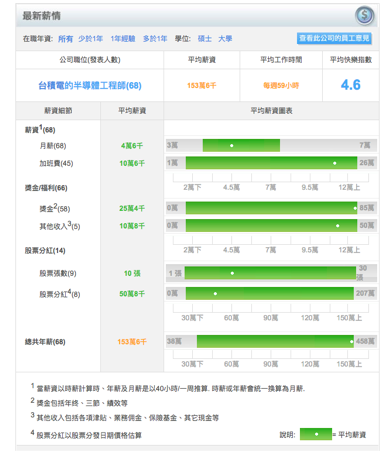This screenshot has height=451, width=385.
Task: Click the 加班費(45) row label
Action: pos(56,163)
